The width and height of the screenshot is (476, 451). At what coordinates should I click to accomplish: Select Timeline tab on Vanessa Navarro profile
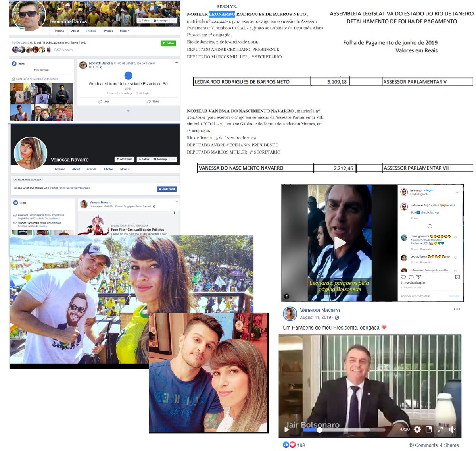click(x=60, y=169)
